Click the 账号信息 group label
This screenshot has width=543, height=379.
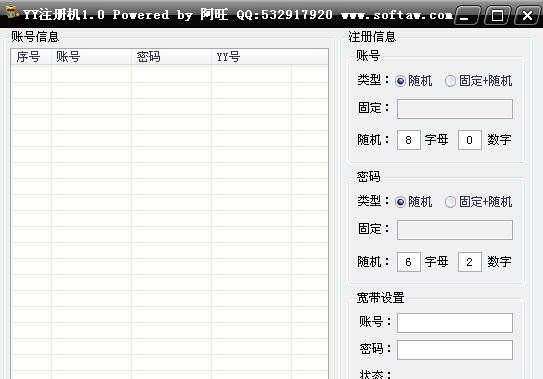pos(35,37)
